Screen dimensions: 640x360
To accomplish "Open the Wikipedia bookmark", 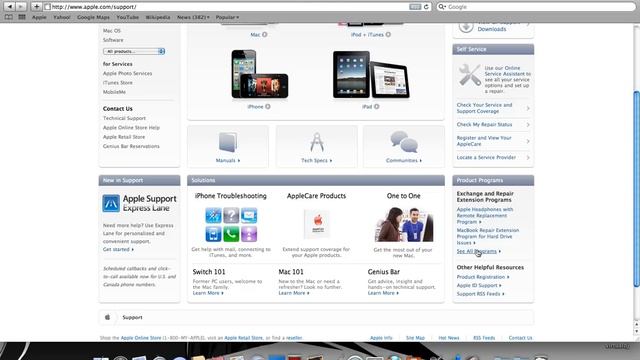I will pos(158,17).
